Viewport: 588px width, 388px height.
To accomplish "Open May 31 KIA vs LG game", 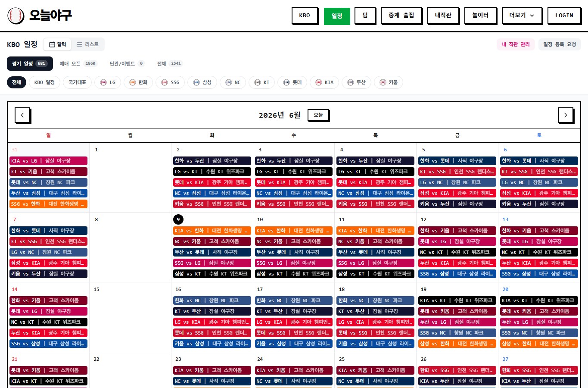I will point(48,161).
